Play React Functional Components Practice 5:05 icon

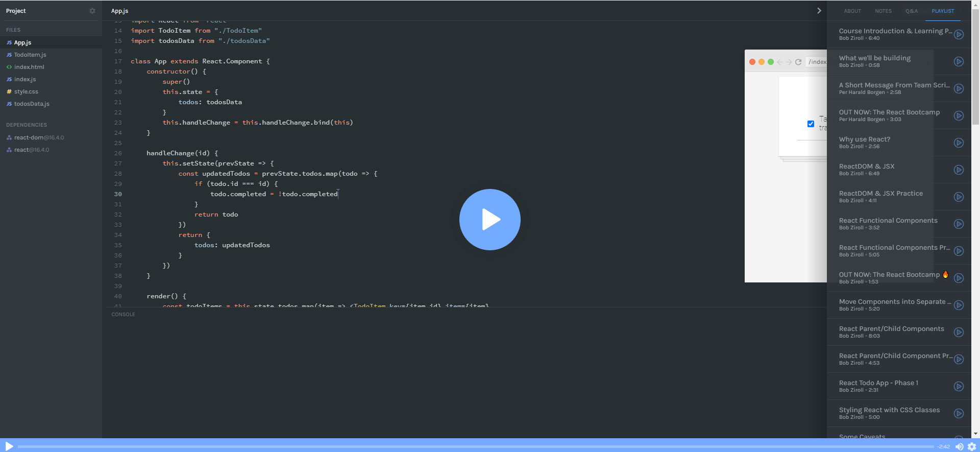959,251
